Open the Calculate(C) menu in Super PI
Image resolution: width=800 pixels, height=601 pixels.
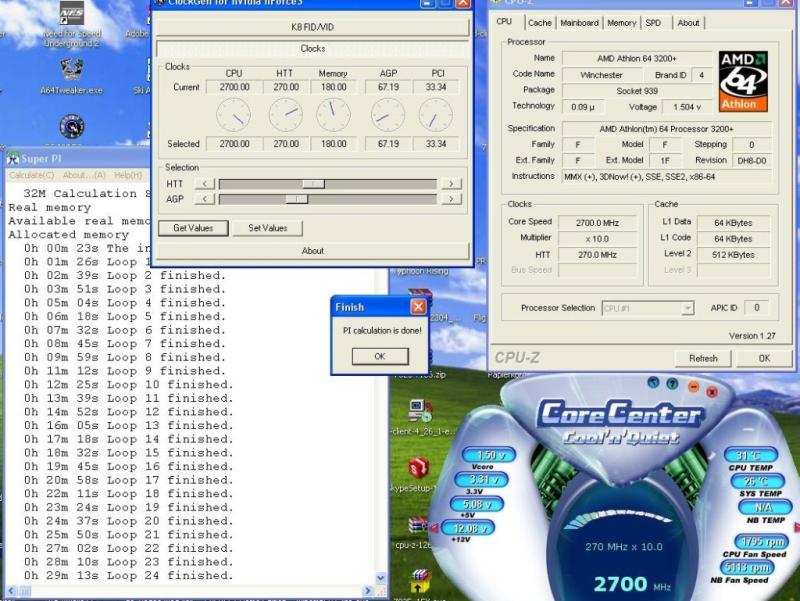point(32,175)
